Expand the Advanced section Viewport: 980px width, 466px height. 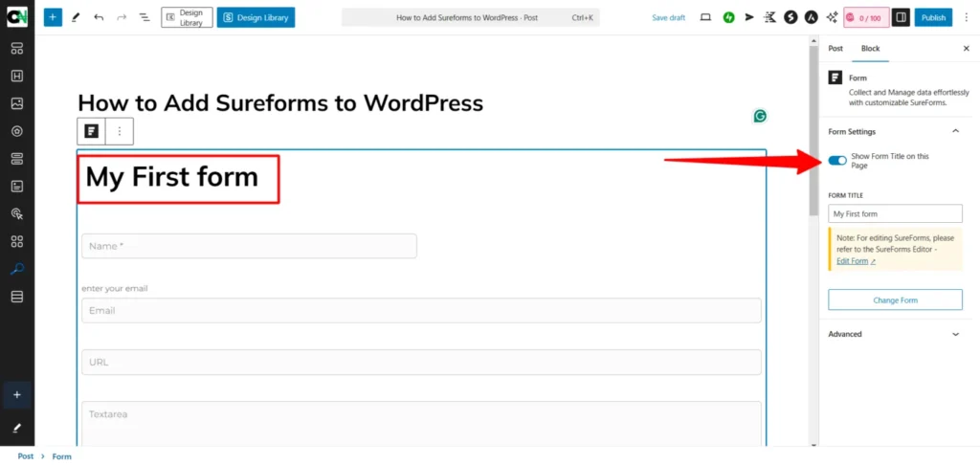[895, 334]
